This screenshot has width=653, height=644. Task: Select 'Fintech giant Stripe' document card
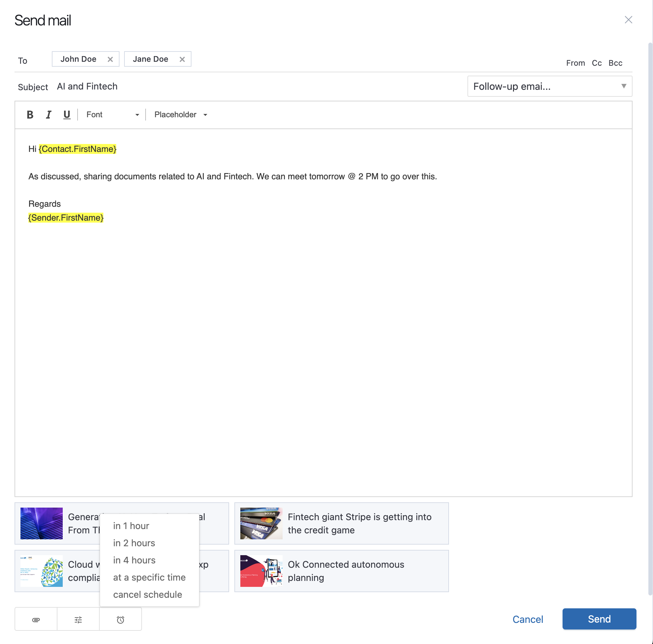click(341, 523)
